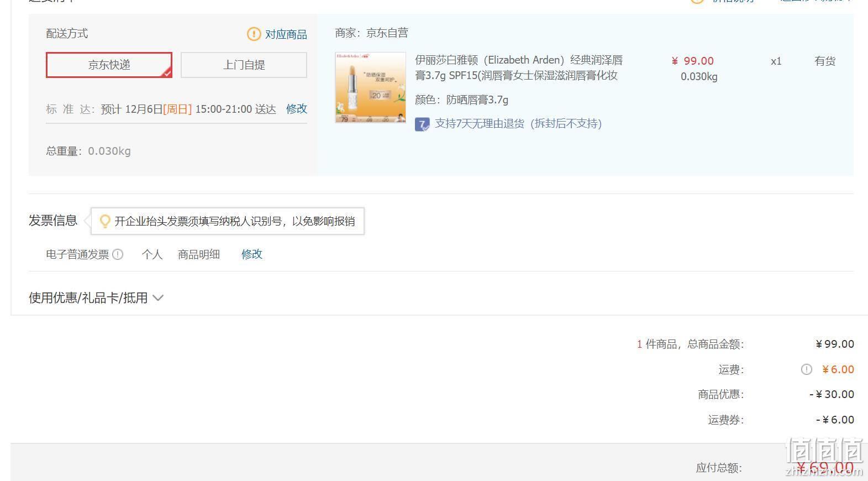Open the 伊丽莎白雅顿 product title link
868x481 pixels.
tap(519, 67)
